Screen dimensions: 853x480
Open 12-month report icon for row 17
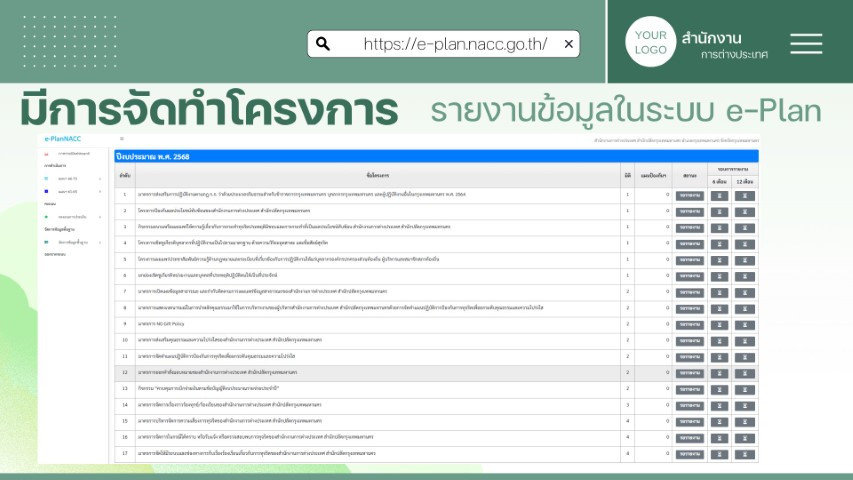745,453
